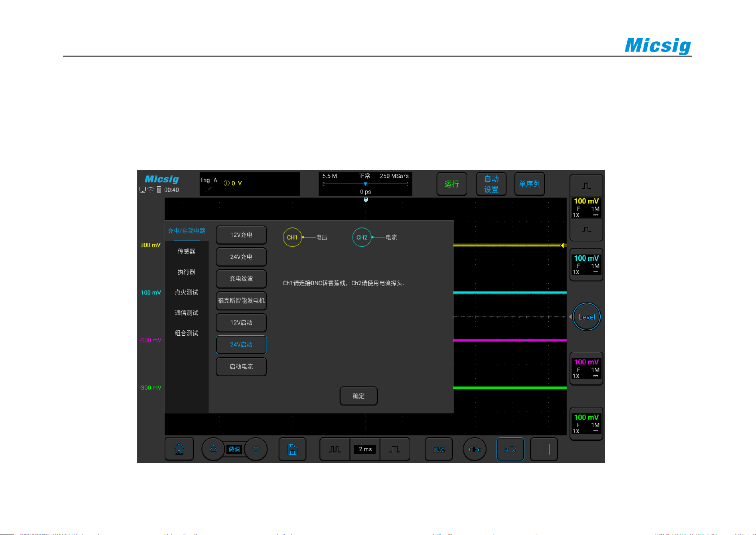Tap the -300 mV green scale label
The width and height of the screenshot is (756, 535).
[150, 388]
